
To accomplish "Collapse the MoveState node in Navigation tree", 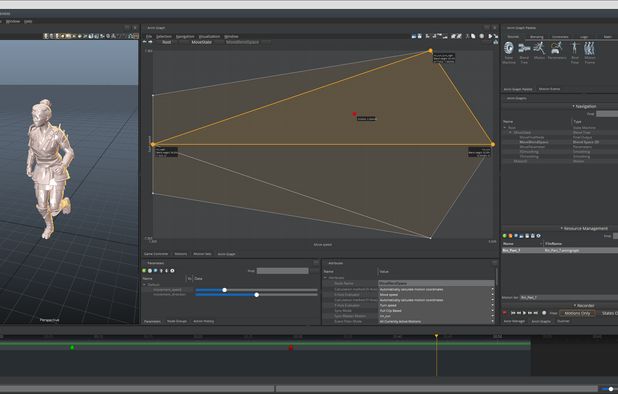I will tap(510, 132).
